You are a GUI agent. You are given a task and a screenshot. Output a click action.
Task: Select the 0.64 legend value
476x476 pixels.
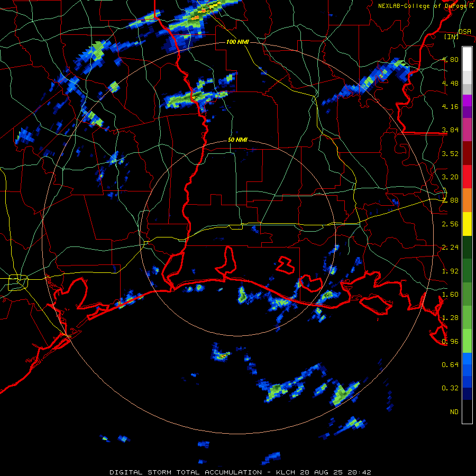(450, 364)
